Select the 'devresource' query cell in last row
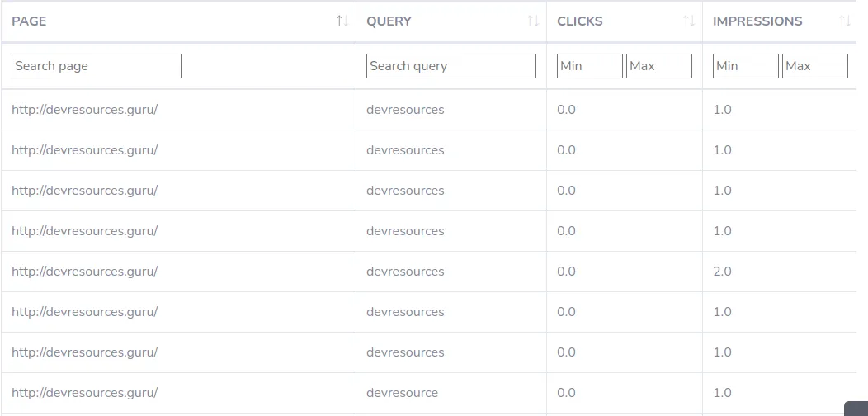 tap(402, 393)
